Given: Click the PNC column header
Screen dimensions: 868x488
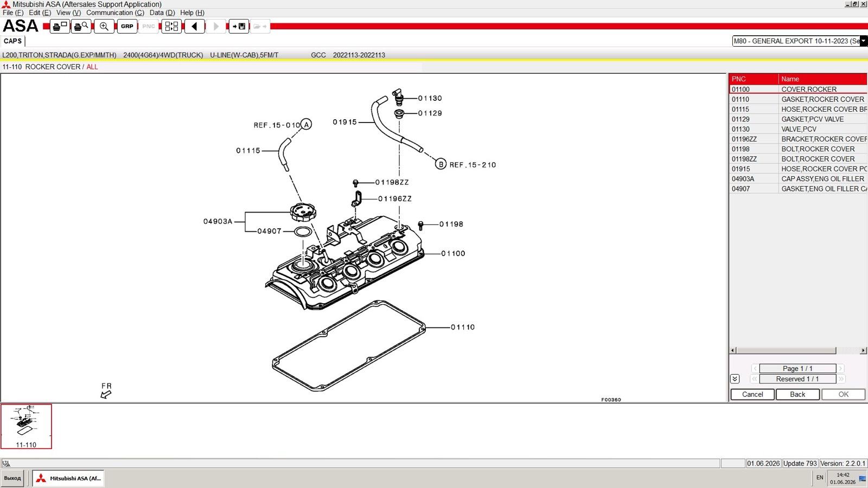Looking at the screenshot, I should pos(754,79).
